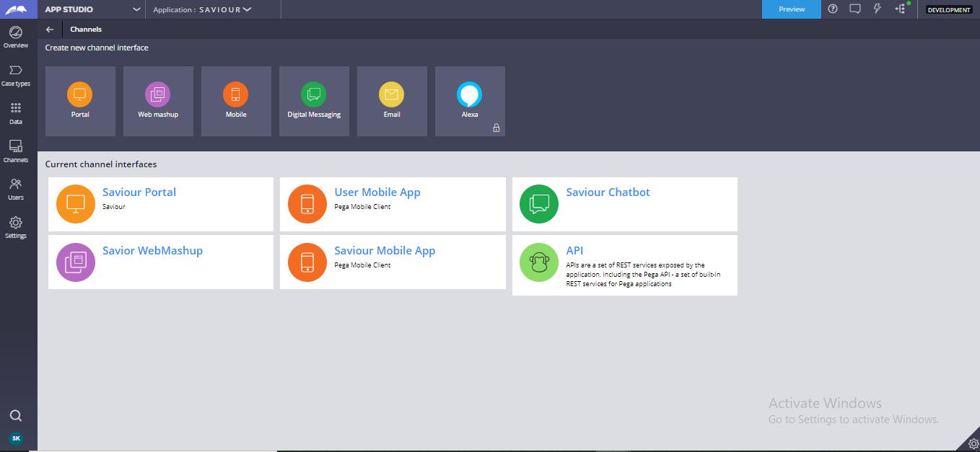The width and height of the screenshot is (980, 452).
Task: Click the green Saviour Chatbot icon
Action: (x=539, y=204)
